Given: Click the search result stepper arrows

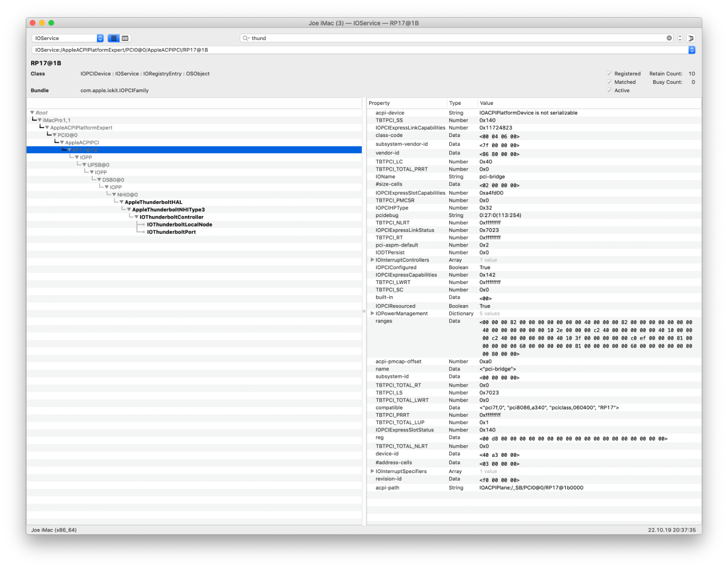Looking at the screenshot, I should coord(680,38).
